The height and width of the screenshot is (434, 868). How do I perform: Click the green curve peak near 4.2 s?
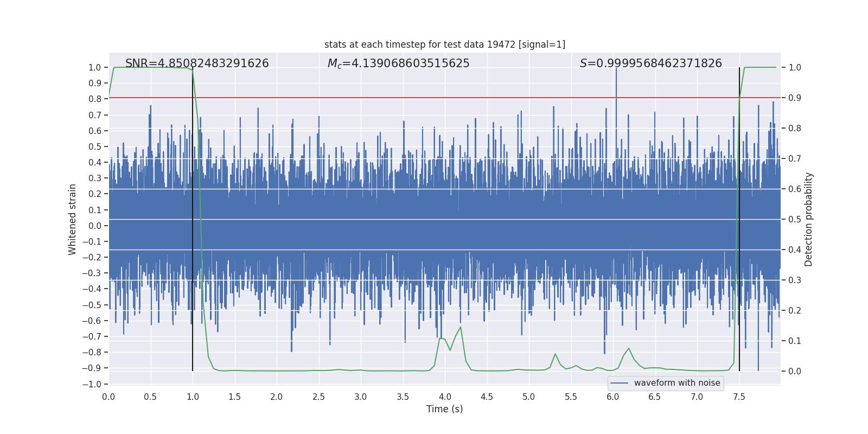(461, 327)
